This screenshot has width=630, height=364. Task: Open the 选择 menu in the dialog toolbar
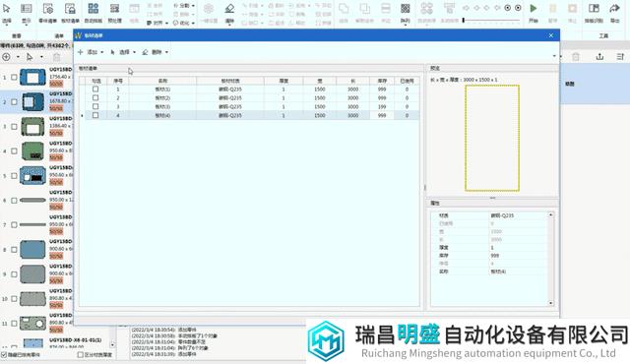(x=123, y=52)
